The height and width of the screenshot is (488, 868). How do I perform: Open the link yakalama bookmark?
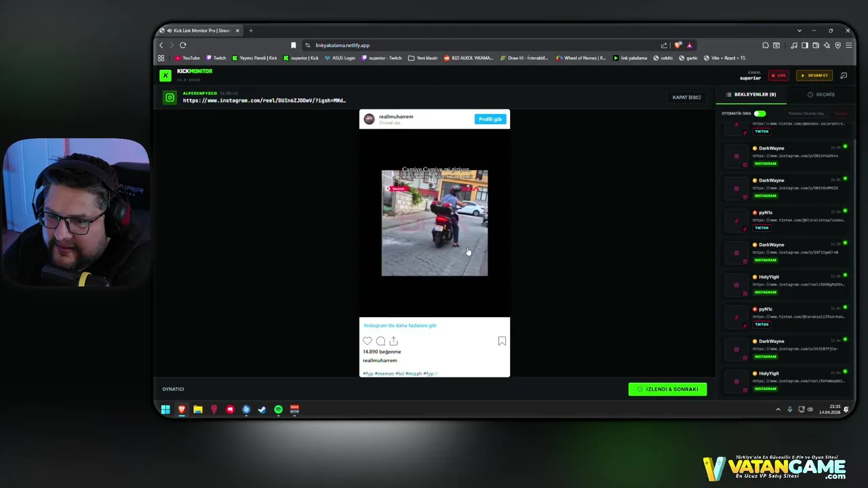point(630,58)
